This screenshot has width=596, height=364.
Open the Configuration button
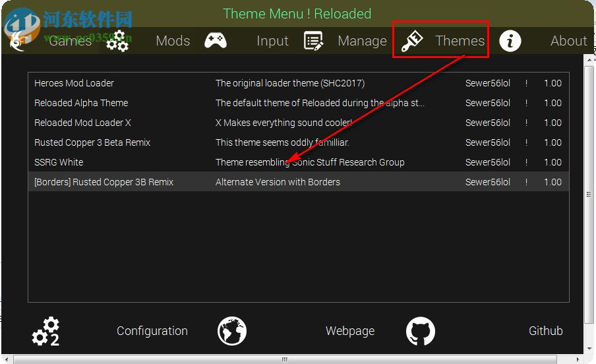(x=152, y=331)
